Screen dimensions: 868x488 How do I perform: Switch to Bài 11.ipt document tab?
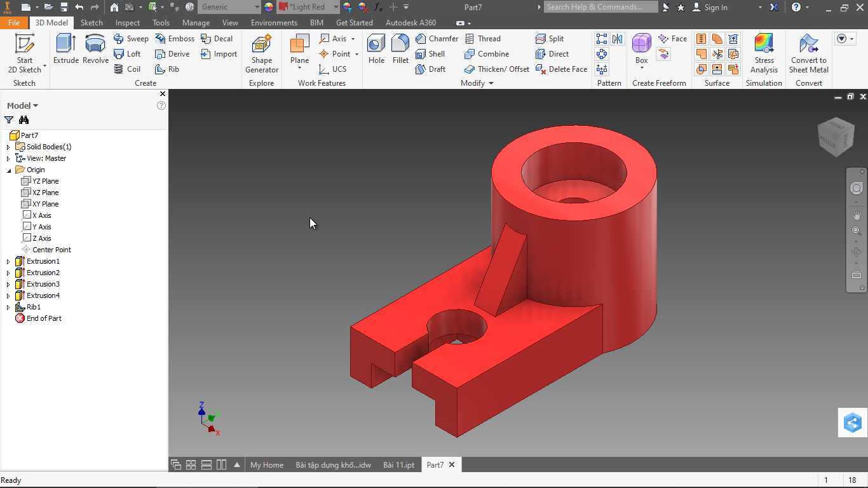click(x=398, y=464)
